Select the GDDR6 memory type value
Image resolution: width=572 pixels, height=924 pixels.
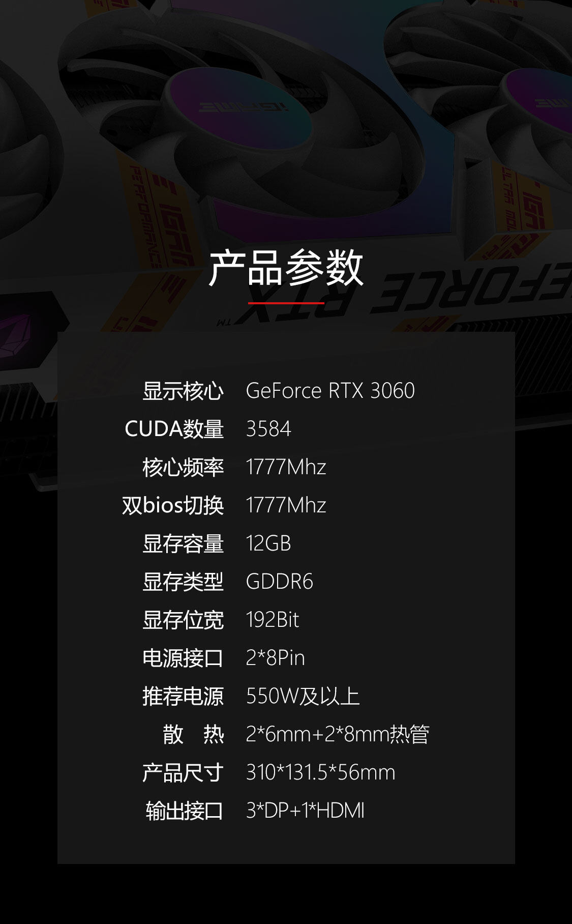279,582
